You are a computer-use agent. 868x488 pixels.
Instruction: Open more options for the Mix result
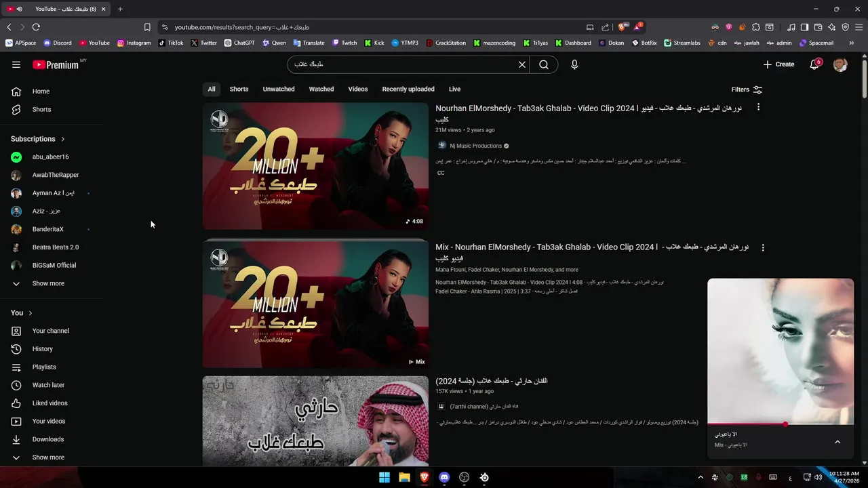(763, 247)
